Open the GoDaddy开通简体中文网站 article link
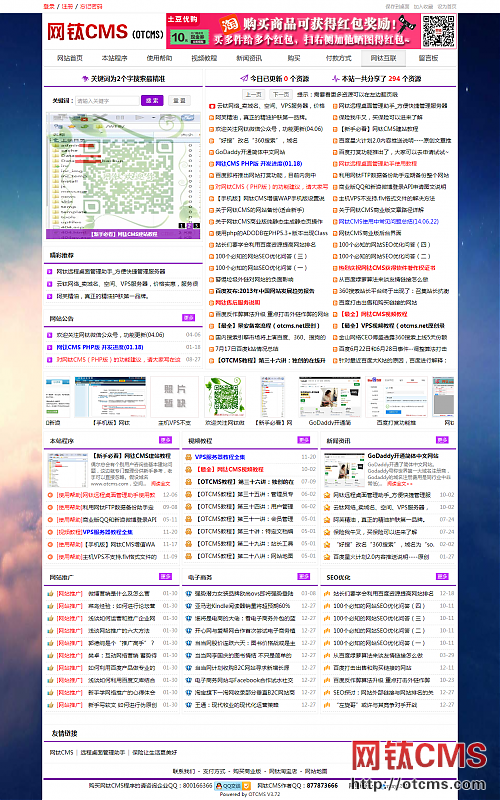 (x=250, y=152)
